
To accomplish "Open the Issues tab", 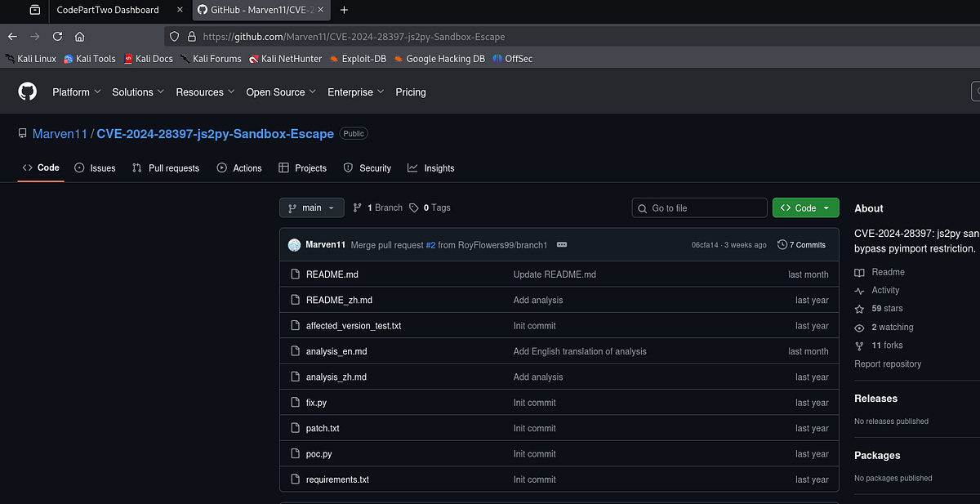I will [x=95, y=167].
